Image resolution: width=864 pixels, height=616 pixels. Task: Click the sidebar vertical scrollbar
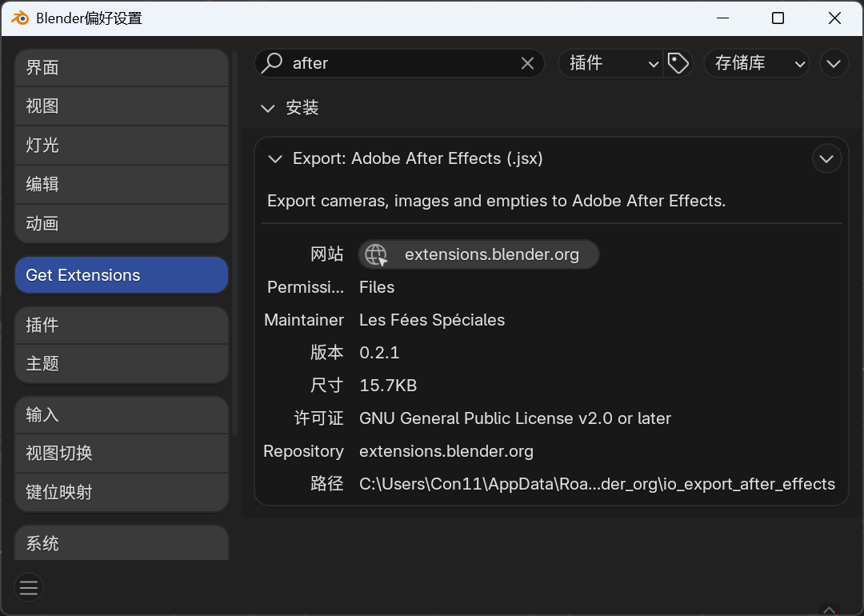(x=234, y=242)
